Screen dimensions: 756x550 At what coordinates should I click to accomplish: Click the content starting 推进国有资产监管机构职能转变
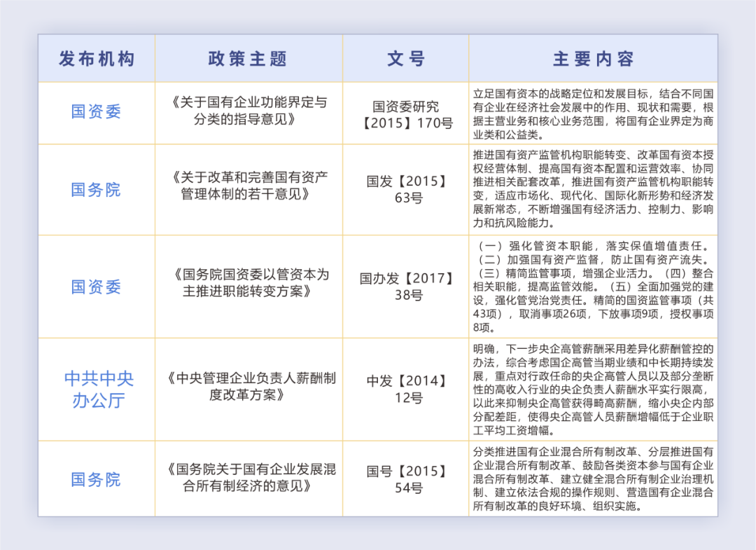click(x=593, y=188)
